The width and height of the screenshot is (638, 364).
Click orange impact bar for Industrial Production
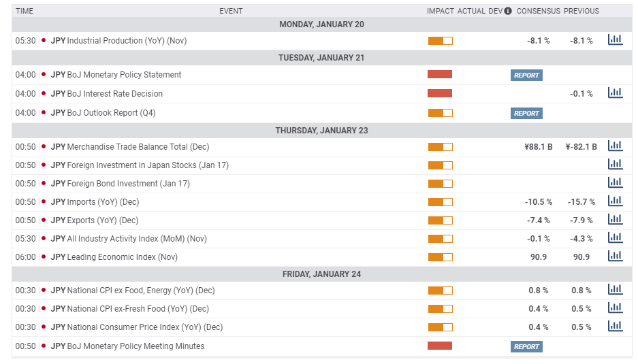[441, 41]
